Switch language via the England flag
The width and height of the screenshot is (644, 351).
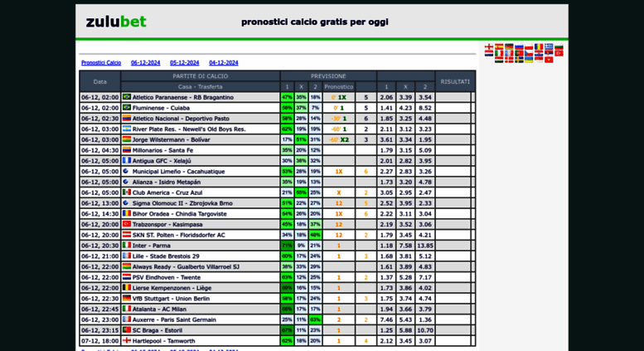tap(489, 46)
